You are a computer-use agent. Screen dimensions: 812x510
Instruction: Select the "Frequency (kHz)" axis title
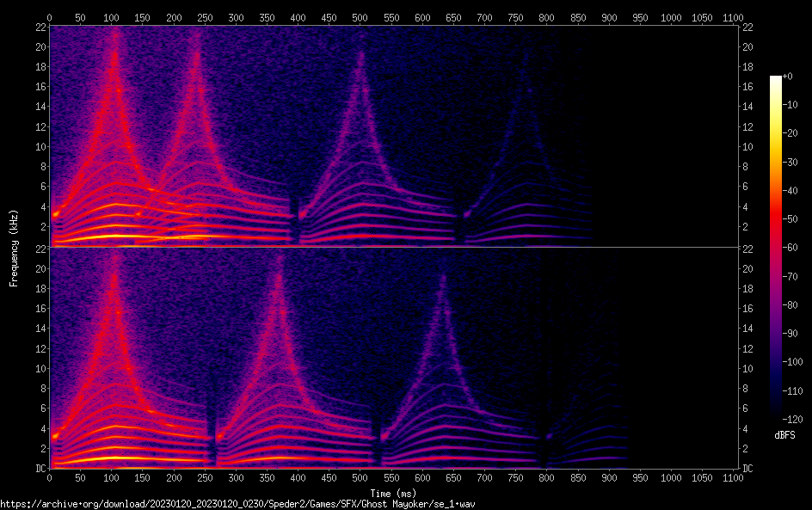click(x=14, y=247)
